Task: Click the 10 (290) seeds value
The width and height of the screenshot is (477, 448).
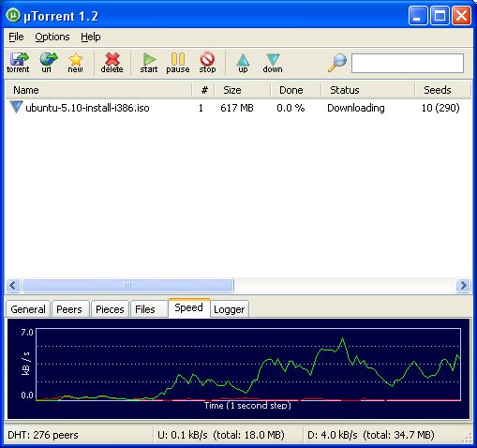Action: click(440, 108)
